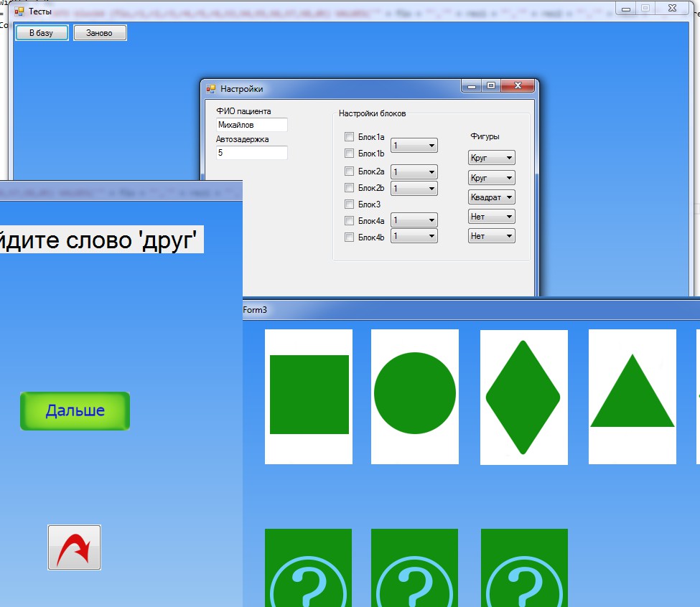
Task: Open the lower Нет figure dropdown
Action: [x=492, y=235]
